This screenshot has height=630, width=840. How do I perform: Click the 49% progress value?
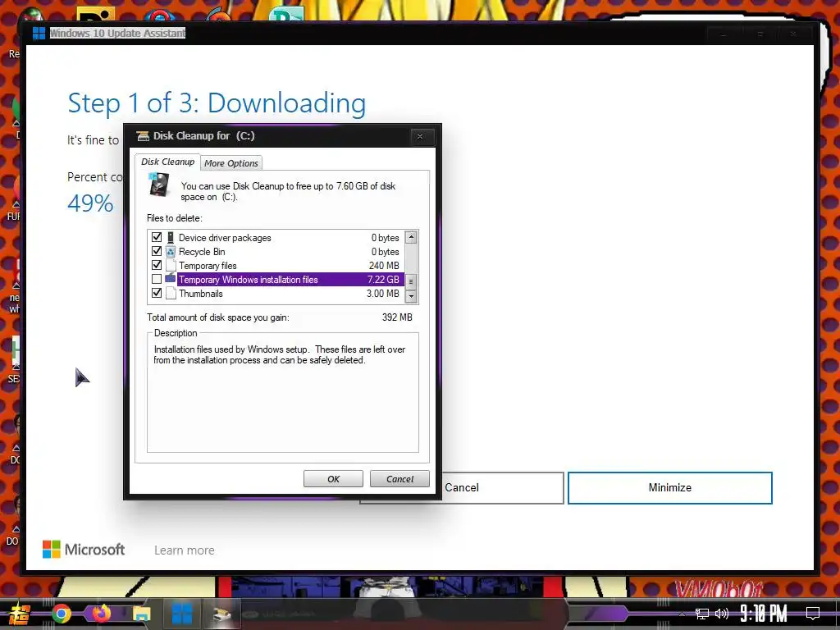90,203
